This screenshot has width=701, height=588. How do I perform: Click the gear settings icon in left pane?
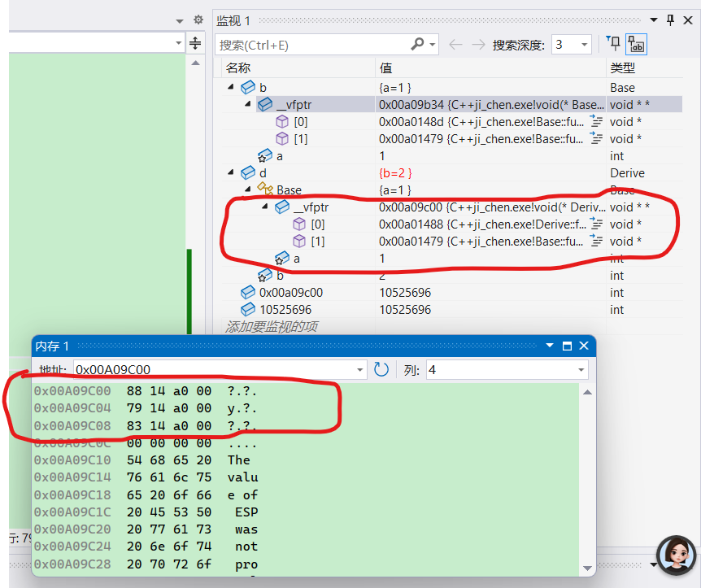pyautogui.click(x=198, y=20)
